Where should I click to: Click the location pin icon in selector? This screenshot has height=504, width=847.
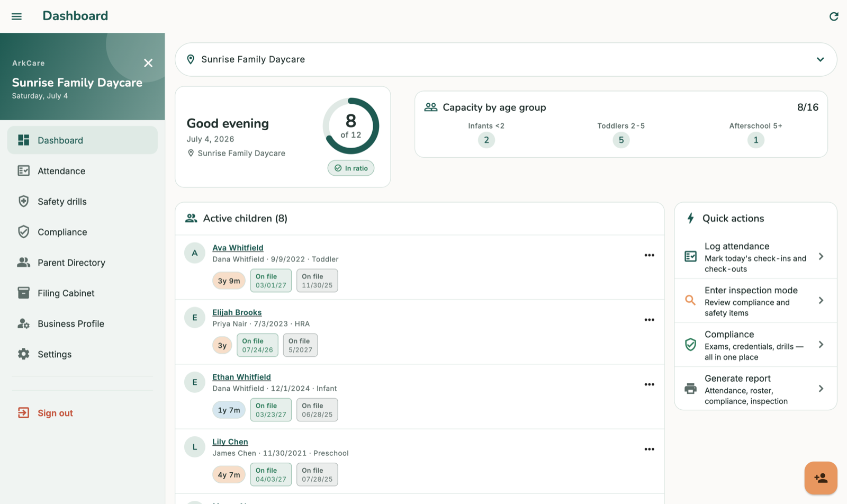pos(191,59)
